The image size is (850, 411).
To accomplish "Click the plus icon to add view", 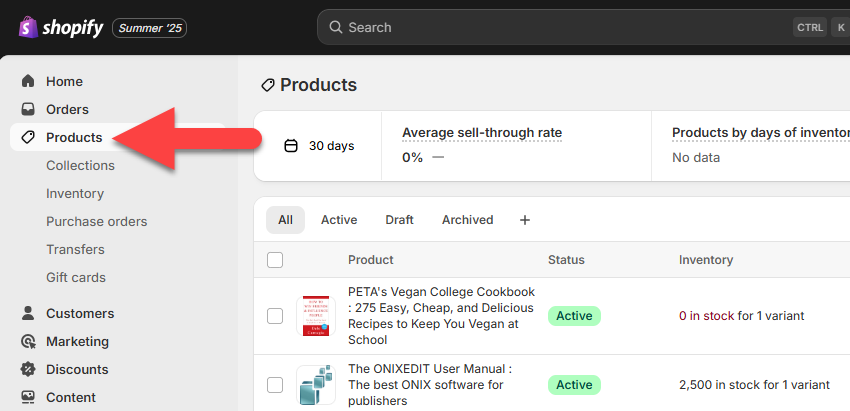I will pos(525,220).
